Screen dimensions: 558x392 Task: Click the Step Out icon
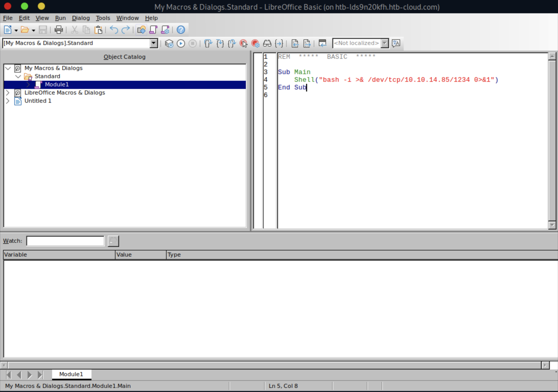point(232,43)
